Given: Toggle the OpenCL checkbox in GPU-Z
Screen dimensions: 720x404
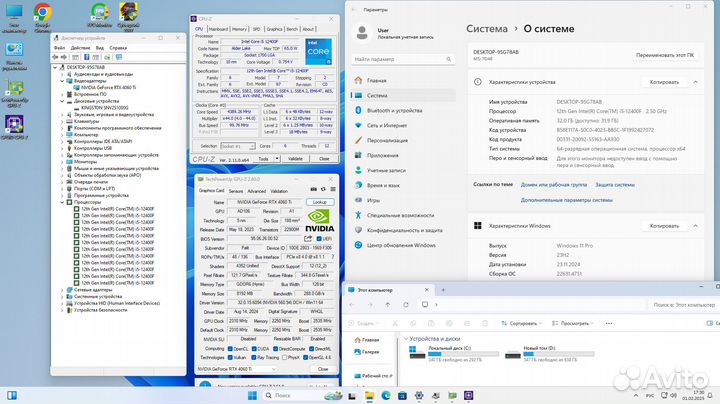Looking at the screenshot, I should point(230,349).
